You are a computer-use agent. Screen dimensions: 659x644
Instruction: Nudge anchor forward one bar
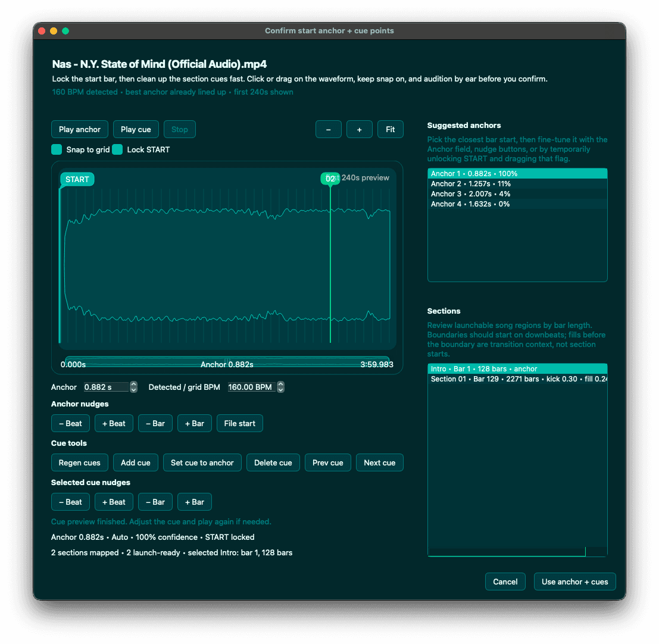click(195, 423)
